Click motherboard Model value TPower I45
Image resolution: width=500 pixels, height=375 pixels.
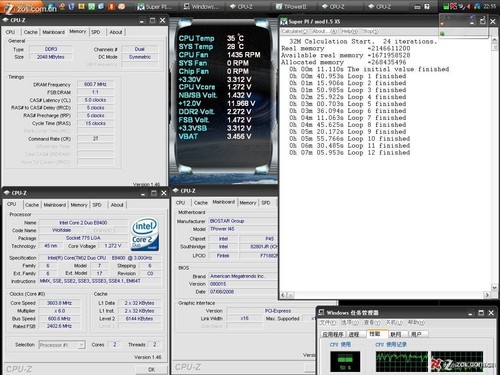pyautogui.click(x=243, y=229)
